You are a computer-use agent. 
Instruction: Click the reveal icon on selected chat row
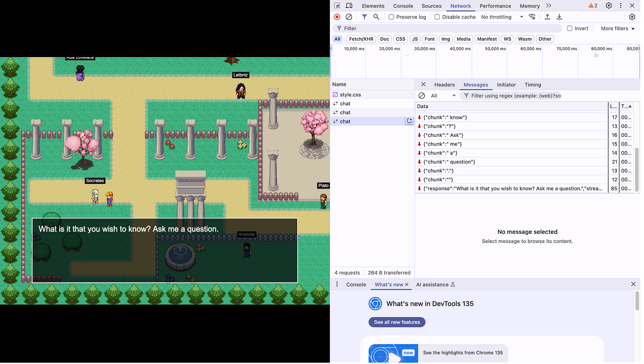click(x=410, y=121)
